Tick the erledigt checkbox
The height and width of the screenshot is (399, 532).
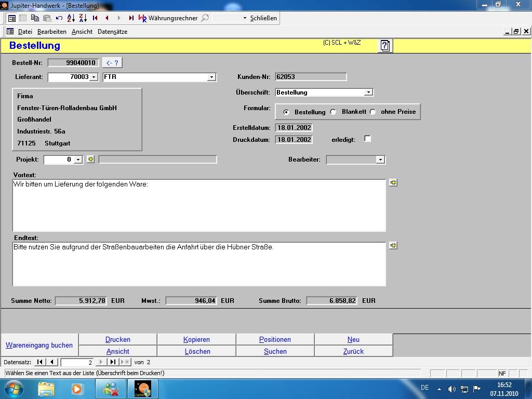coord(367,139)
